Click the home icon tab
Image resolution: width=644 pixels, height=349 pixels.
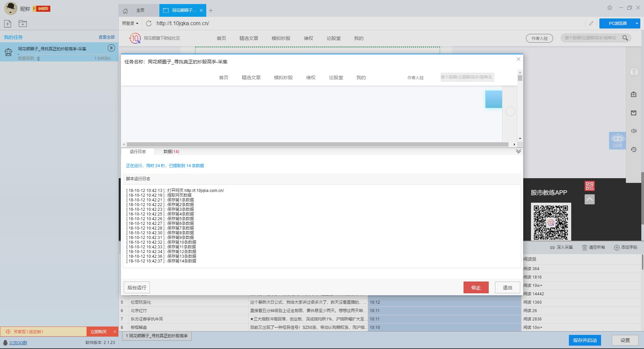pos(125,11)
